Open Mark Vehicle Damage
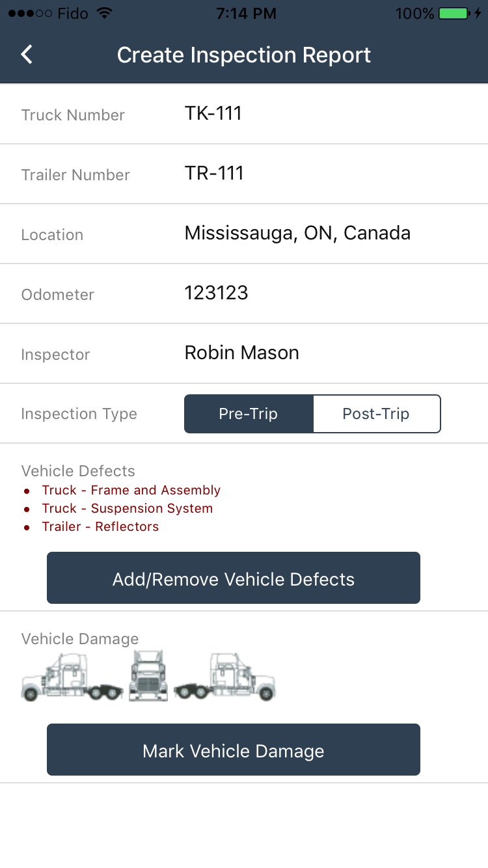The height and width of the screenshot is (868, 488). 234,750
